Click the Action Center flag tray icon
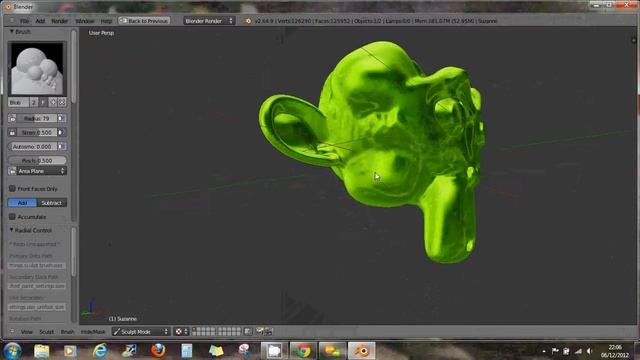This screenshot has width=640, height=360. 555,351
